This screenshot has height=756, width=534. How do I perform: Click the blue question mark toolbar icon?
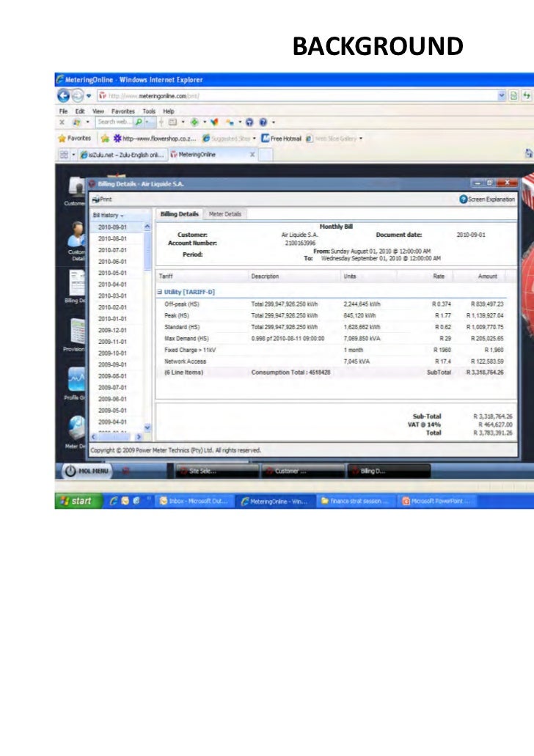[x=263, y=122]
